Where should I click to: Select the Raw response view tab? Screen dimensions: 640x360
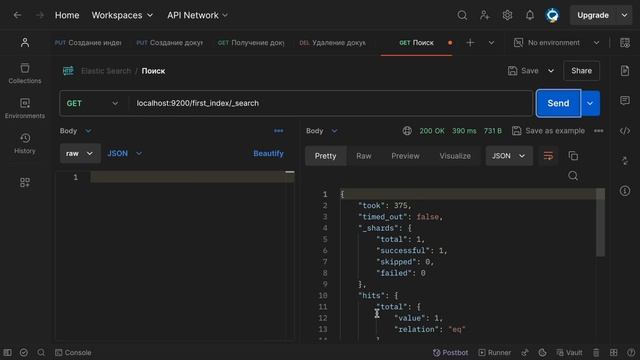click(364, 156)
